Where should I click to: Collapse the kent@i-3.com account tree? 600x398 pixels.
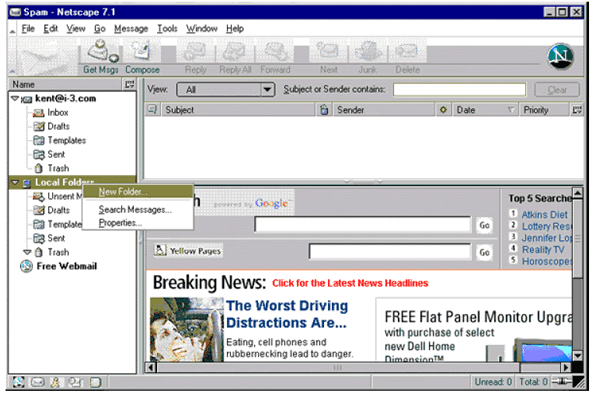(x=15, y=98)
